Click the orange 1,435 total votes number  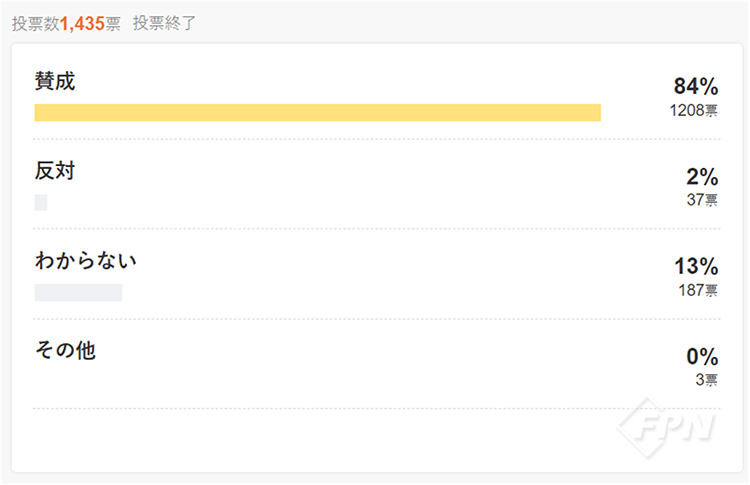83,23
